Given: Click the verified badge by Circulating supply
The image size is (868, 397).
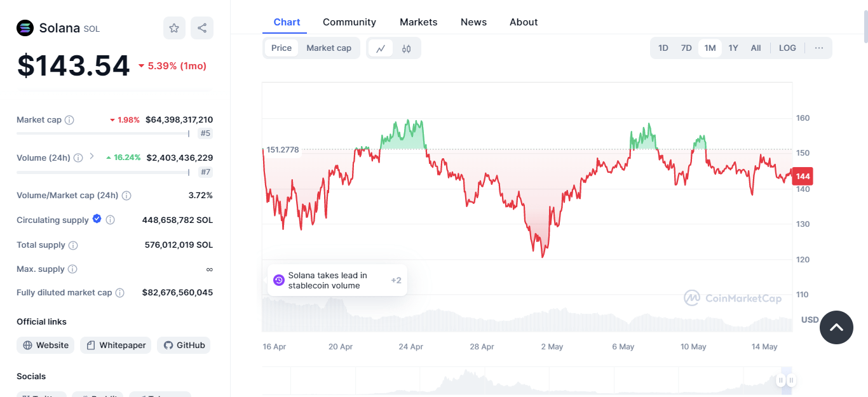Looking at the screenshot, I should pos(97,219).
